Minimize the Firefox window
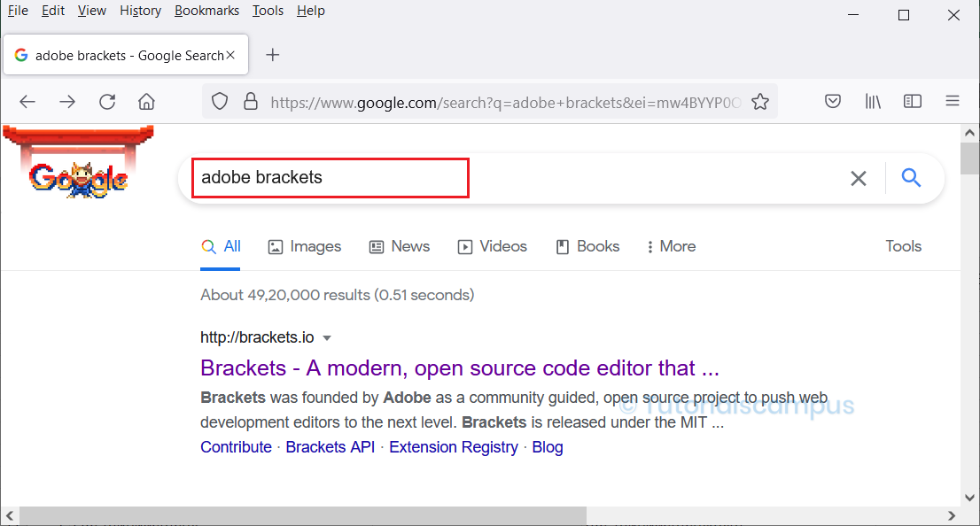 [x=853, y=15]
